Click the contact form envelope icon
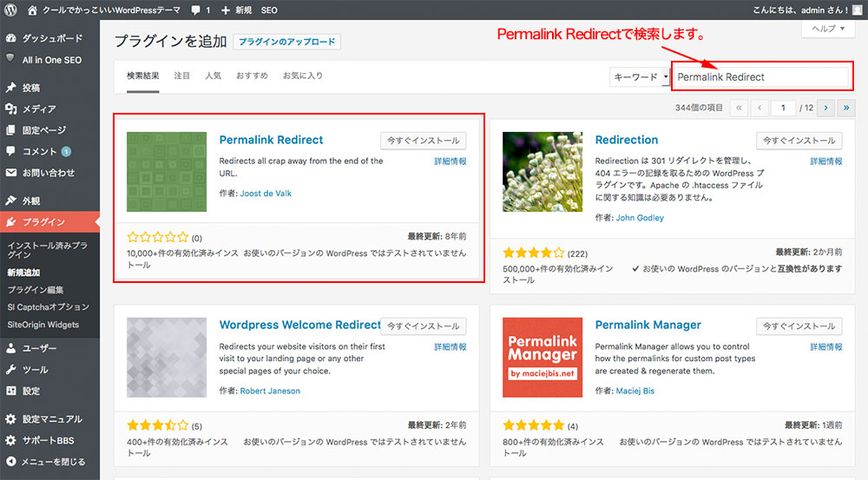The width and height of the screenshot is (868, 480). click(11, 173)
